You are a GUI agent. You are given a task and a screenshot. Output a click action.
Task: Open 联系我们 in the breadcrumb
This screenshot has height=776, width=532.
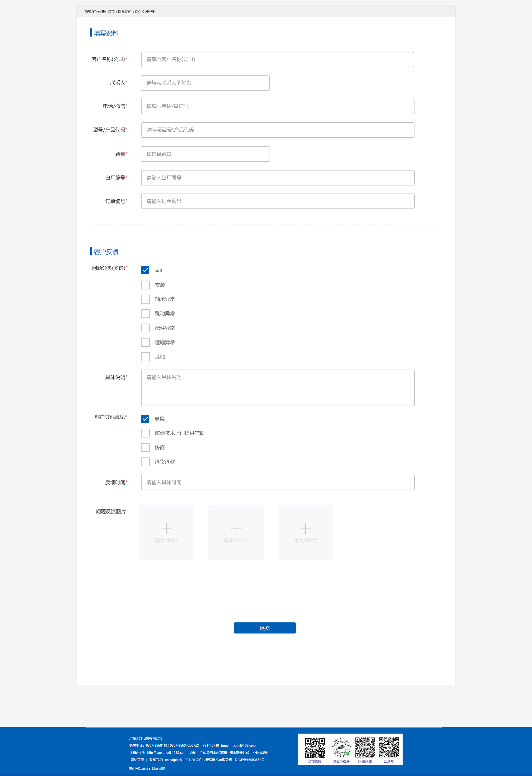124,12
